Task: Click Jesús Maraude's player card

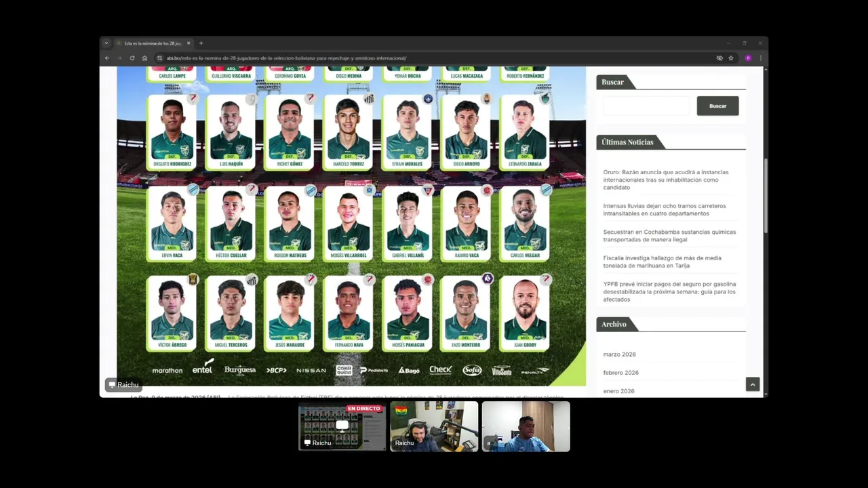Action: (290, 313)
